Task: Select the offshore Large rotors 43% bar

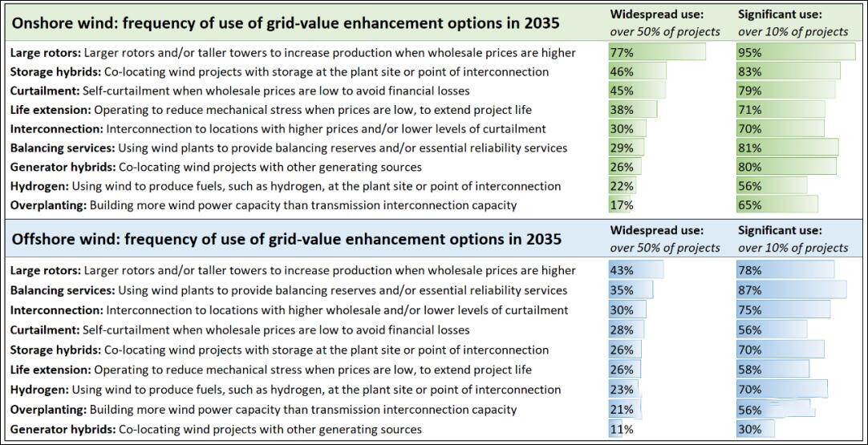Action: [x=636, y=270]
